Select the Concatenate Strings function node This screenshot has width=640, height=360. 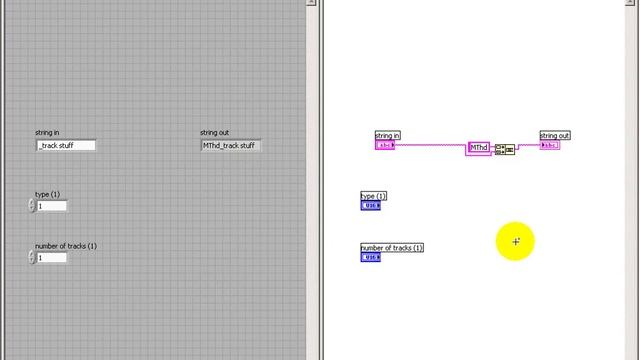[x=505, y=149]
